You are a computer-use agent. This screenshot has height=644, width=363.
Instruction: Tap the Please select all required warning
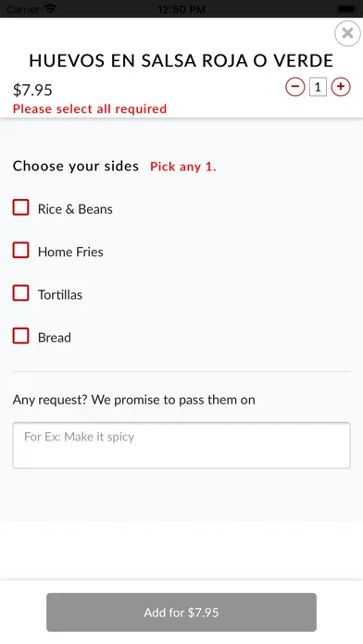coord(90,109)
